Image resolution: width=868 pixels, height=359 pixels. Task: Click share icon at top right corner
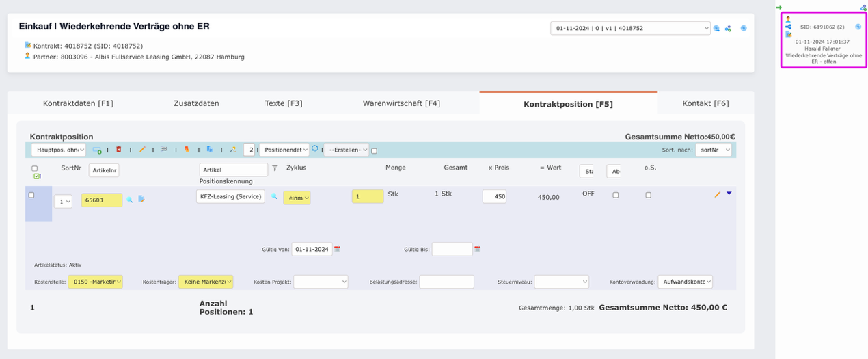click(x=863, y=8)
